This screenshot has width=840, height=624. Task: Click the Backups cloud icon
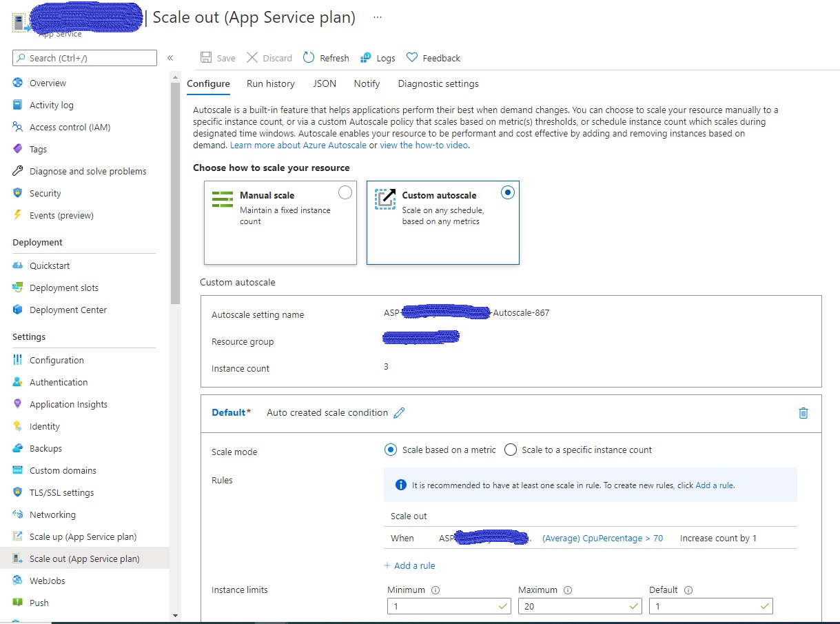[18, 448]
